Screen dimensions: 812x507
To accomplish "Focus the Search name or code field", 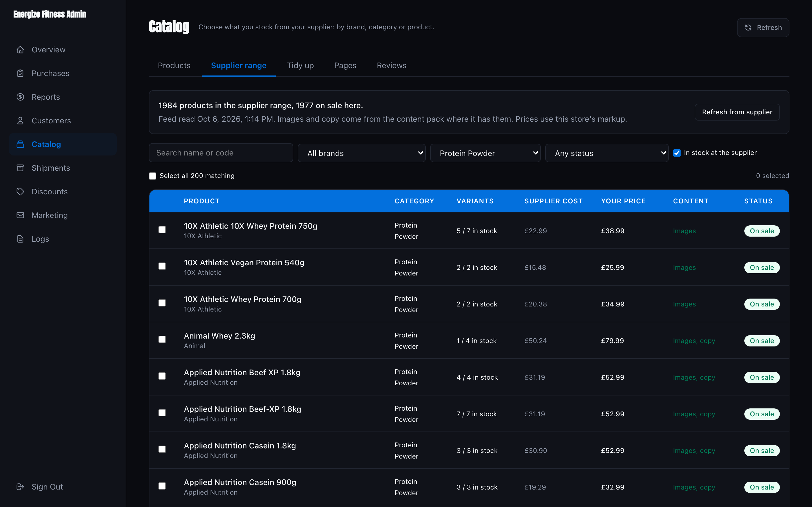I will tap(221, 153).
